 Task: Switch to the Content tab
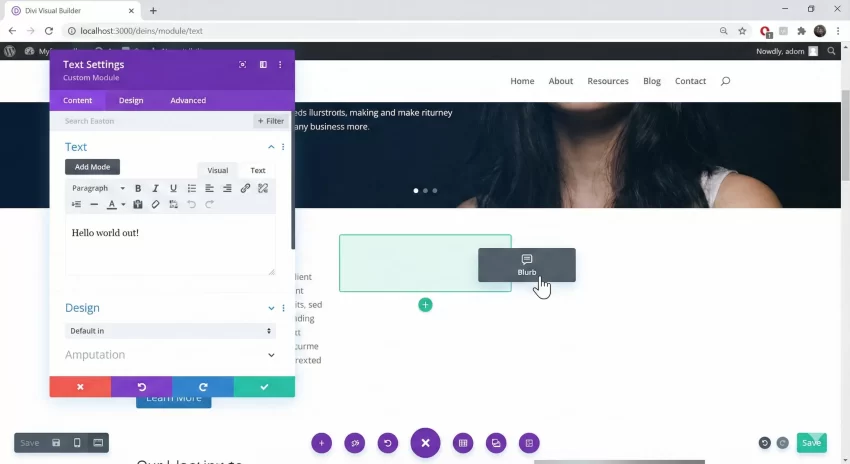(78, 100)
